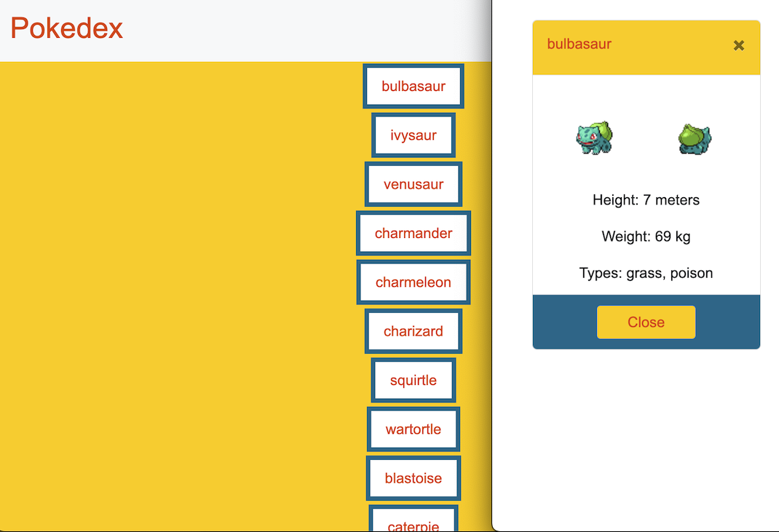Select the charmeleon button
Viewport: 779px width, 532px height.
point(414,282)
